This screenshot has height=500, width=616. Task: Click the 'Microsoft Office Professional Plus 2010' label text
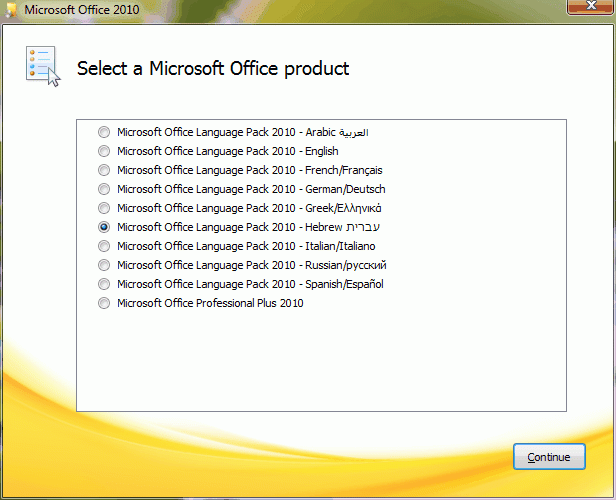(210, 303)
